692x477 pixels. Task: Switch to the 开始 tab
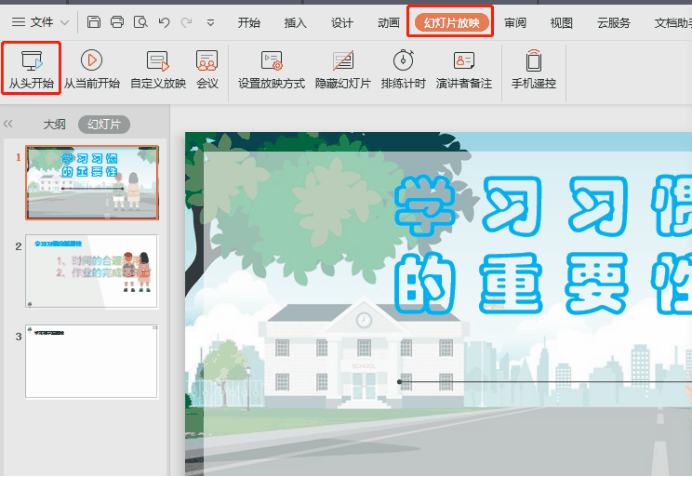click(249, 23)
